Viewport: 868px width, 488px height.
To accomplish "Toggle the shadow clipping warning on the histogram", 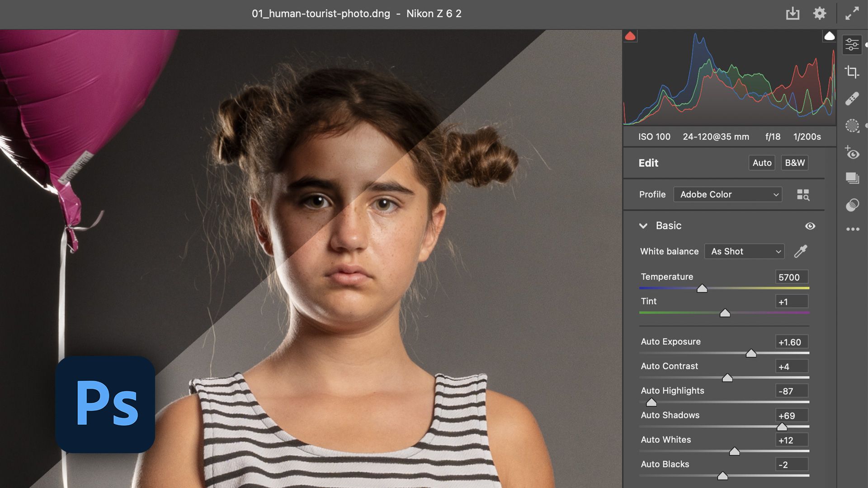I will pos(631,36).
